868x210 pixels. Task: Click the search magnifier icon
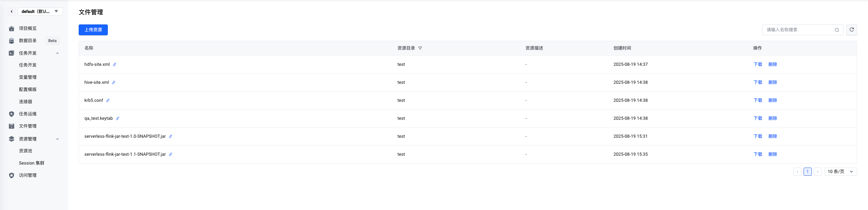tap(837, 30)
